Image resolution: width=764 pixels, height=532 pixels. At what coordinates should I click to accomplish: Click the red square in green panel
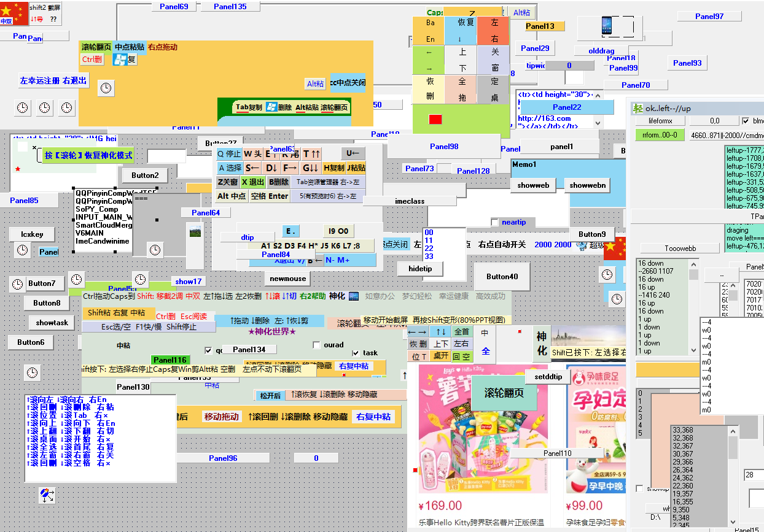(x=435, y=120)
